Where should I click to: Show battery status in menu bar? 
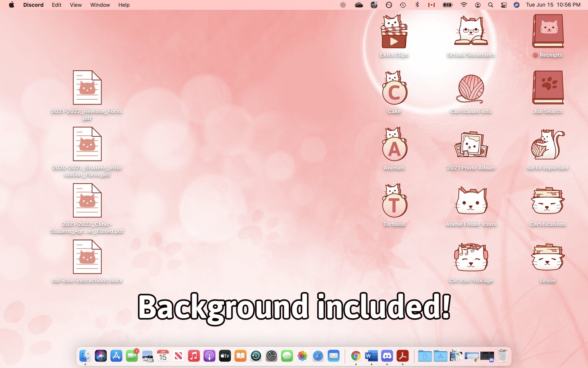[448, 5]
